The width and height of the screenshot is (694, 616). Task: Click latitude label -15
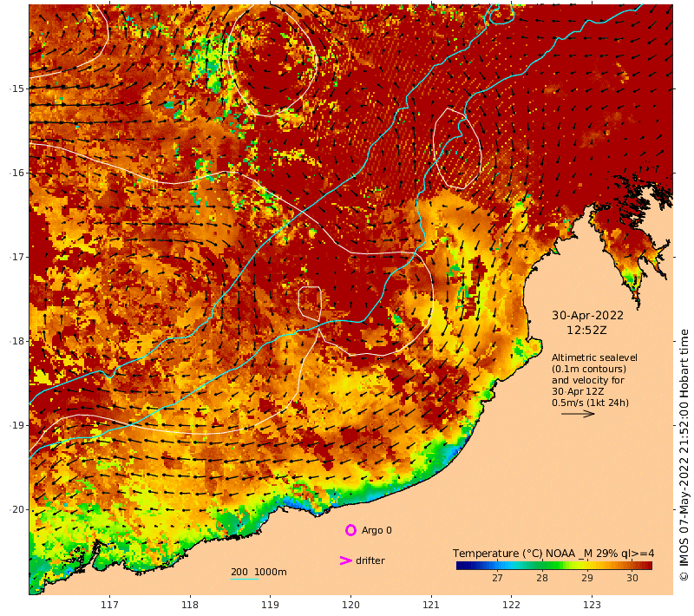[x=17, y=88]
